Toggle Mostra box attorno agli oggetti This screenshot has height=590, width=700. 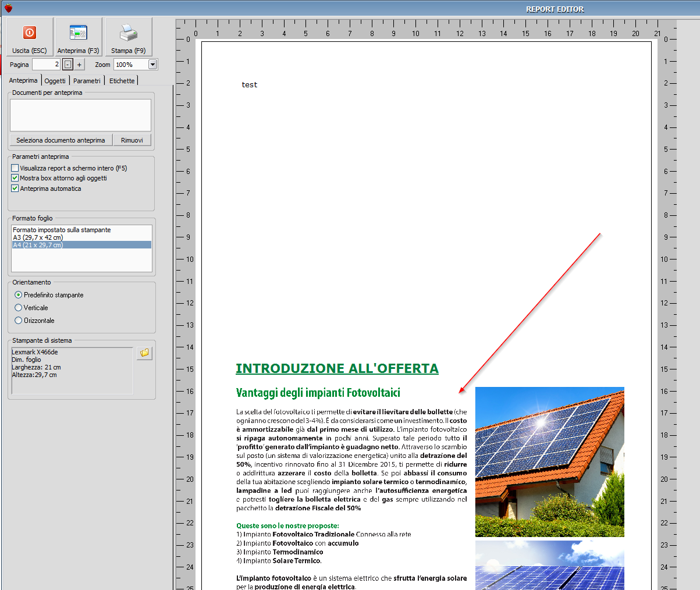pos(15,178)
